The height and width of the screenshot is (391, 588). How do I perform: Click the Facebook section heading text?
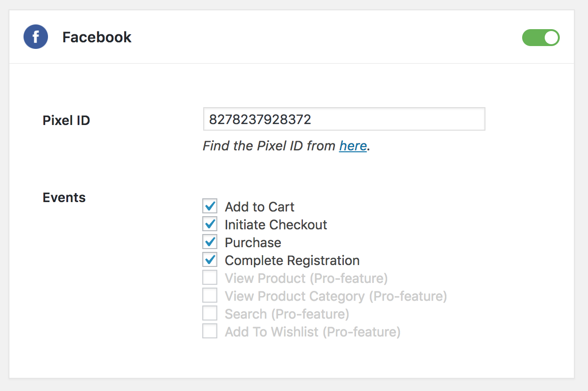pos(97,37)
